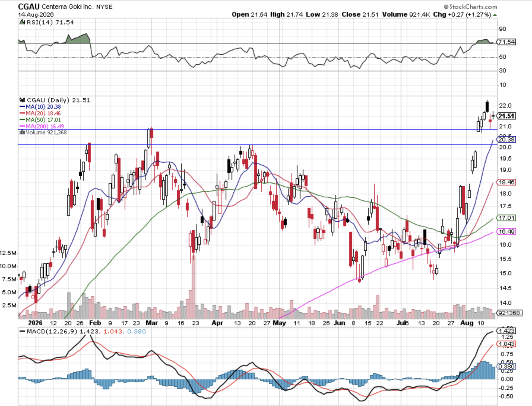
Task: Click the "Open 21.54" value in the header
Action: point(249,15)
